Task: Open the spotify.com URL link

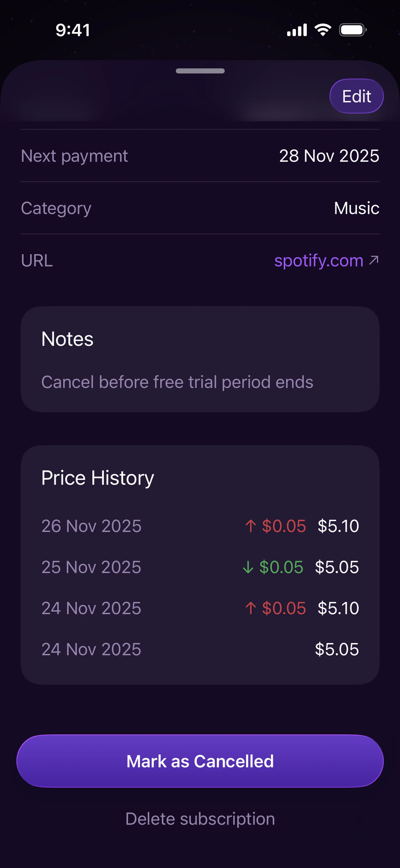Action: tap(319, 260)
